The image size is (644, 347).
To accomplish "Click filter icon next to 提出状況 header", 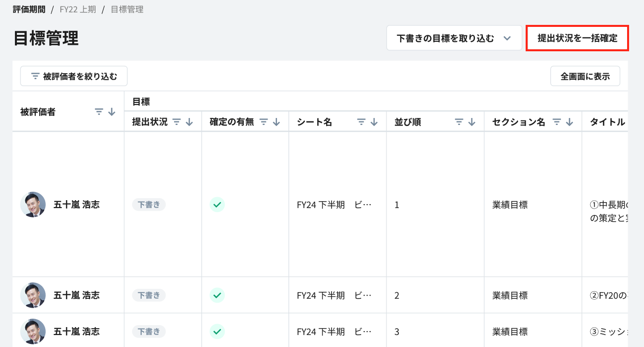I will point(177,122).
